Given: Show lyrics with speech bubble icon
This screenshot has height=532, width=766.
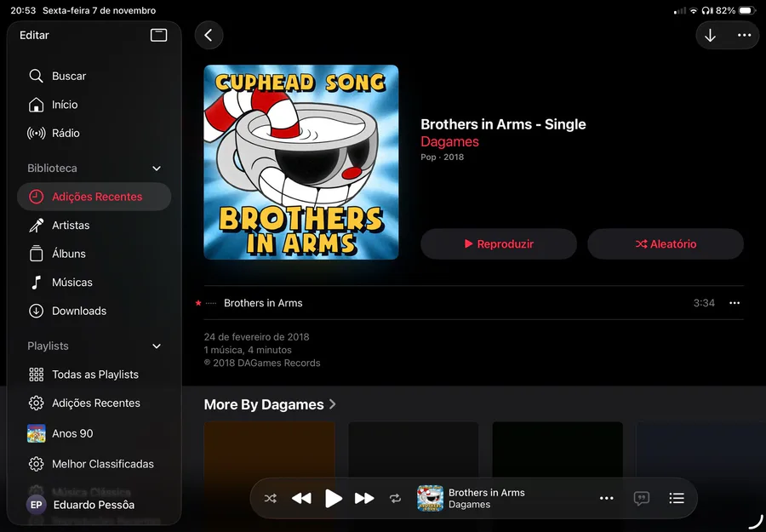Looking at the screenshot, I should tap(642, 498).
